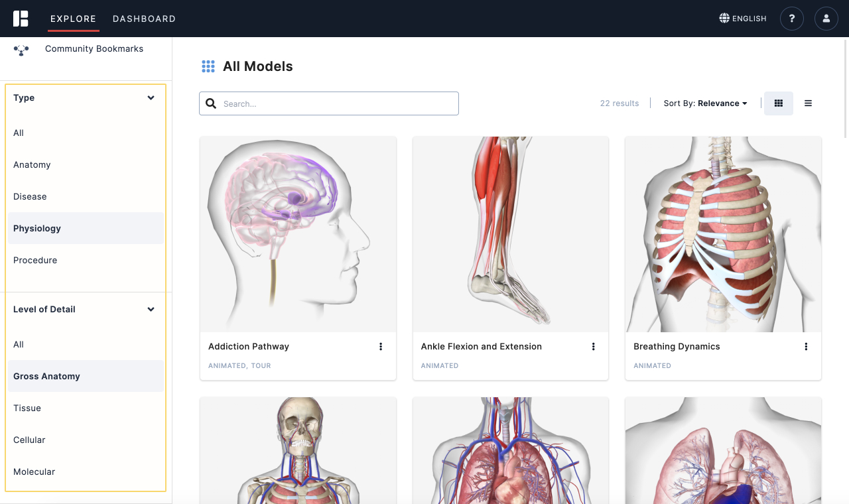Viewport: 849px width, 504px height.
Task: Open the skeleton and neck vessels model thumbnail
Action: [x=298, y=450]
